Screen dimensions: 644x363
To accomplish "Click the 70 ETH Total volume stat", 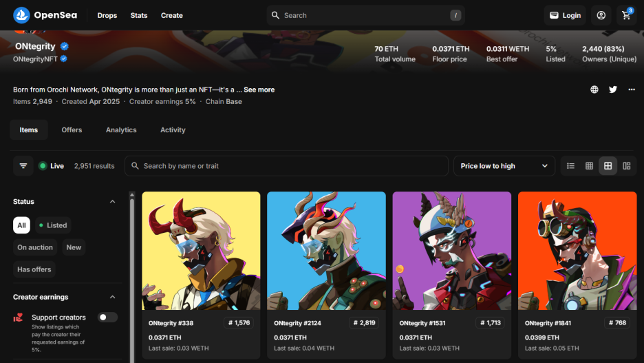I will (395, 54).
